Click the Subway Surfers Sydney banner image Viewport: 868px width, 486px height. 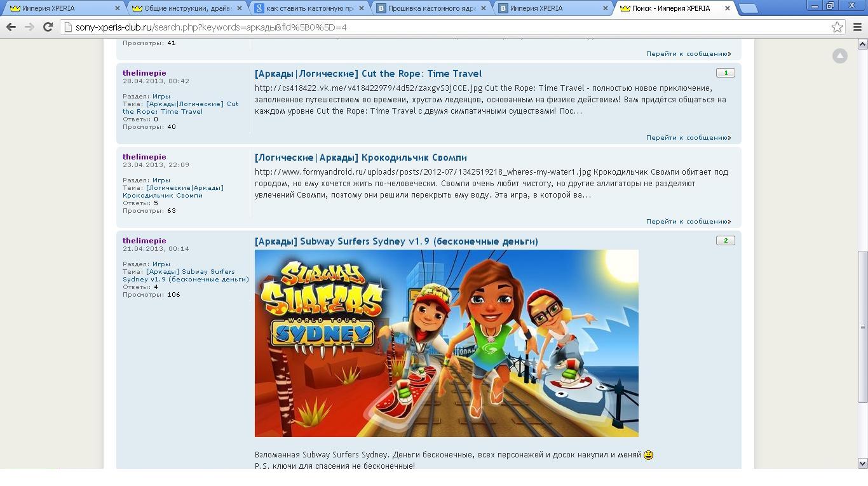(x=446, y=343)
